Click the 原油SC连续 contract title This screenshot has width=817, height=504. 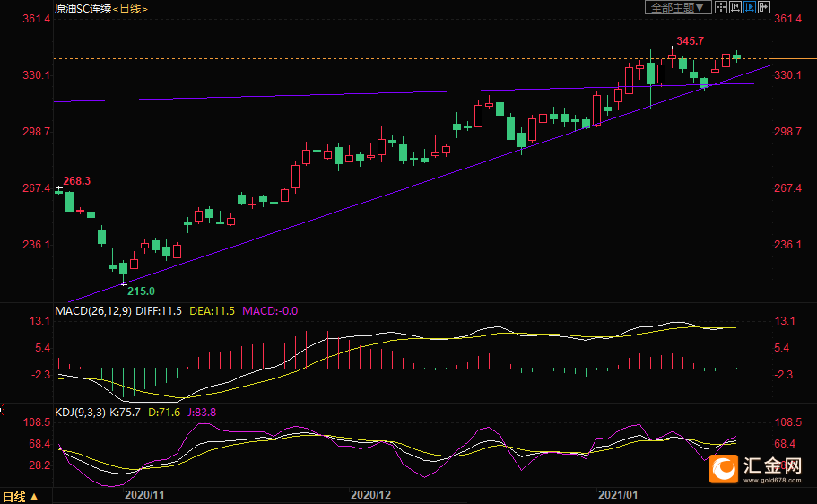click(x=83, y=9)
